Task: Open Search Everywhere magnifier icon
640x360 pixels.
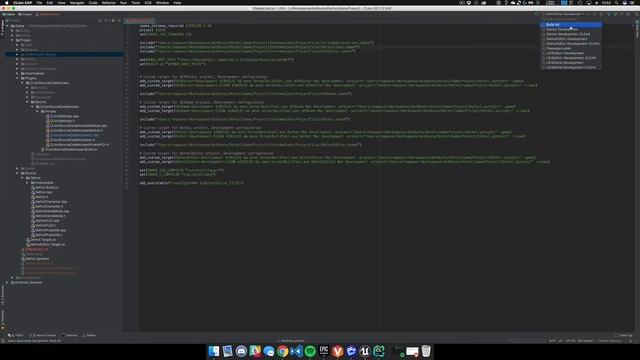Action: 636,14
